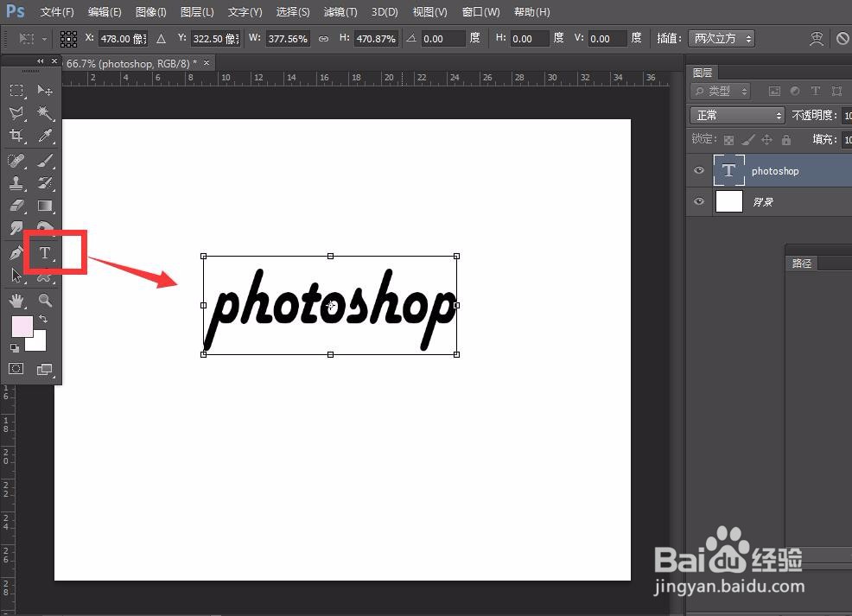Select the Smudge finger tool
The height and width of the screenshot is (616, 852).
point(16,228)
